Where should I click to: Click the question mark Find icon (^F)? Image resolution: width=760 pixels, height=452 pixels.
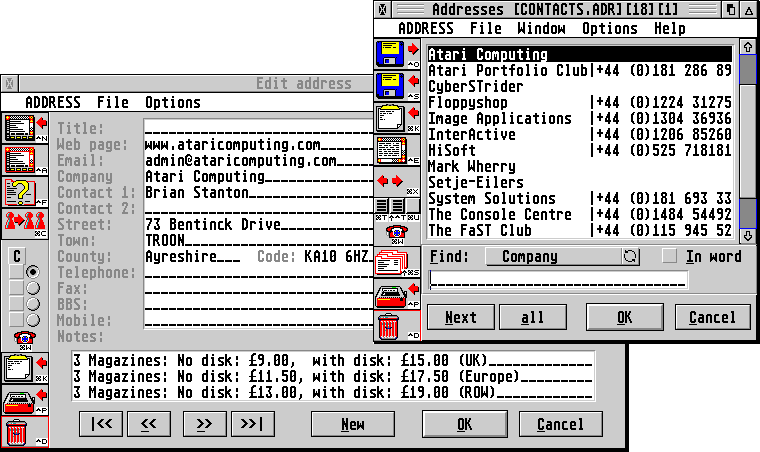pyautogui.click(x=26, y=192)
